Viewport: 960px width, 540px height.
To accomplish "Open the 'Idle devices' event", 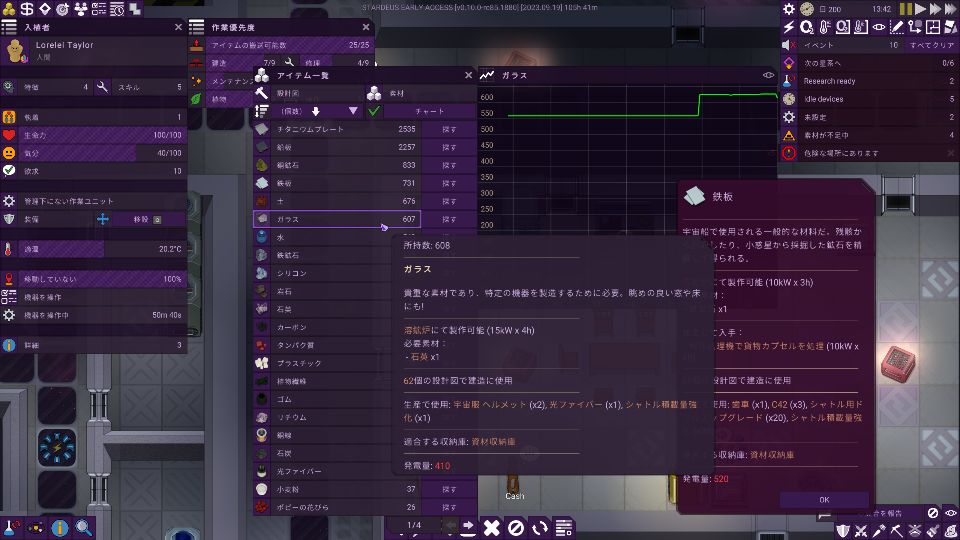I will 870,99.
